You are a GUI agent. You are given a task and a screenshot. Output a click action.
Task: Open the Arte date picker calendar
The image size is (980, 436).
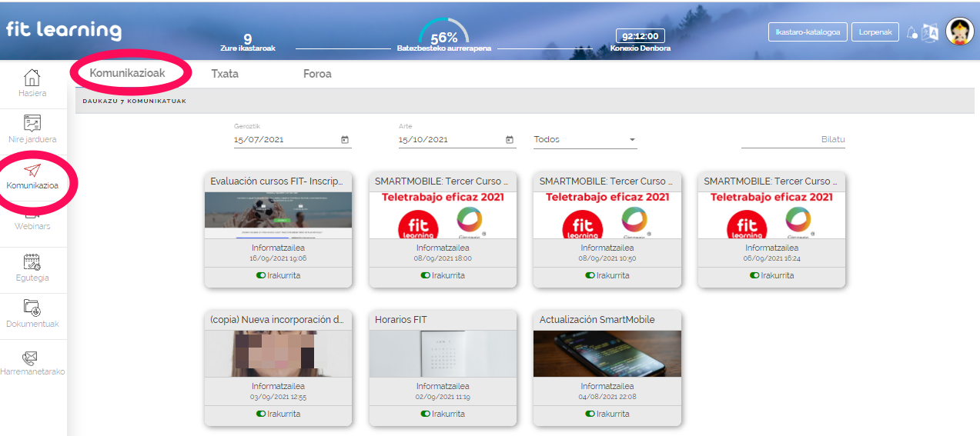tap(510, 140)
